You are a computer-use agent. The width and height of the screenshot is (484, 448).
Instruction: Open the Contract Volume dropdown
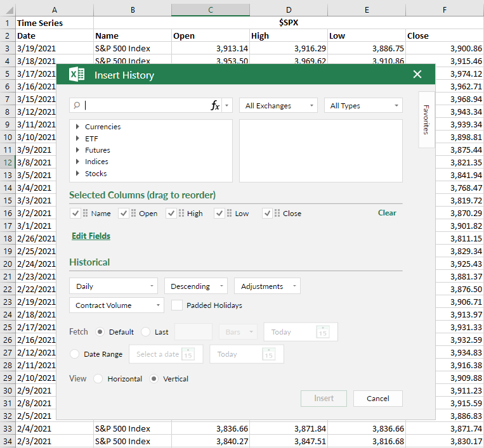(x=117, y=305)
